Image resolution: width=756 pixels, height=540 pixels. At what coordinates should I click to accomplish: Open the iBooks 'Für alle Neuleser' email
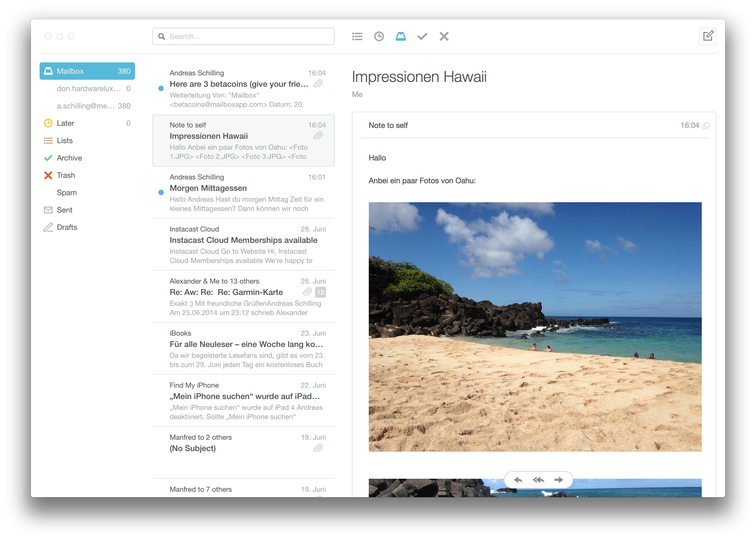(x=243, y=348)
